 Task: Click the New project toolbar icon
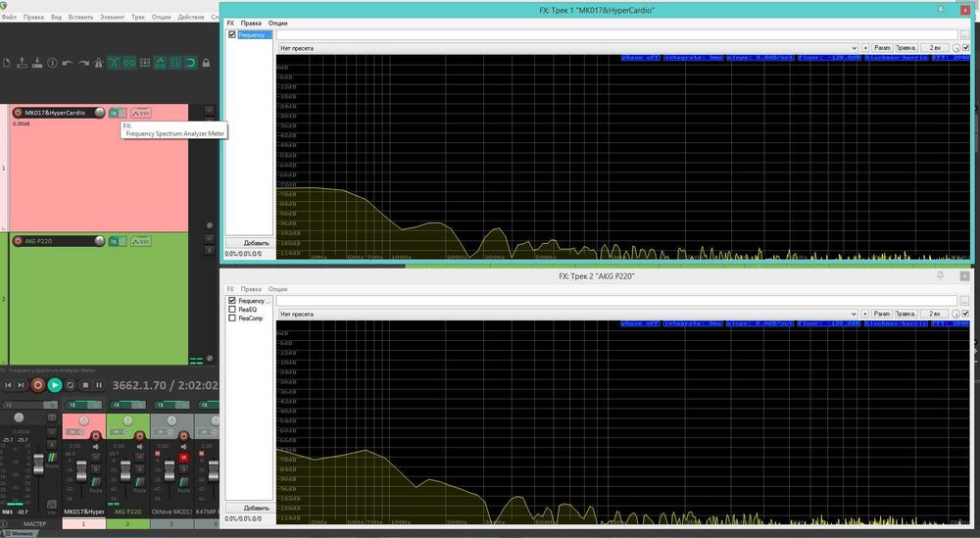click(6, 63)
